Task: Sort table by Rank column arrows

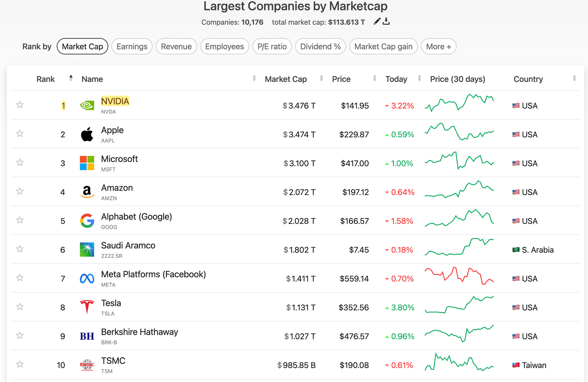Action: 71,78
